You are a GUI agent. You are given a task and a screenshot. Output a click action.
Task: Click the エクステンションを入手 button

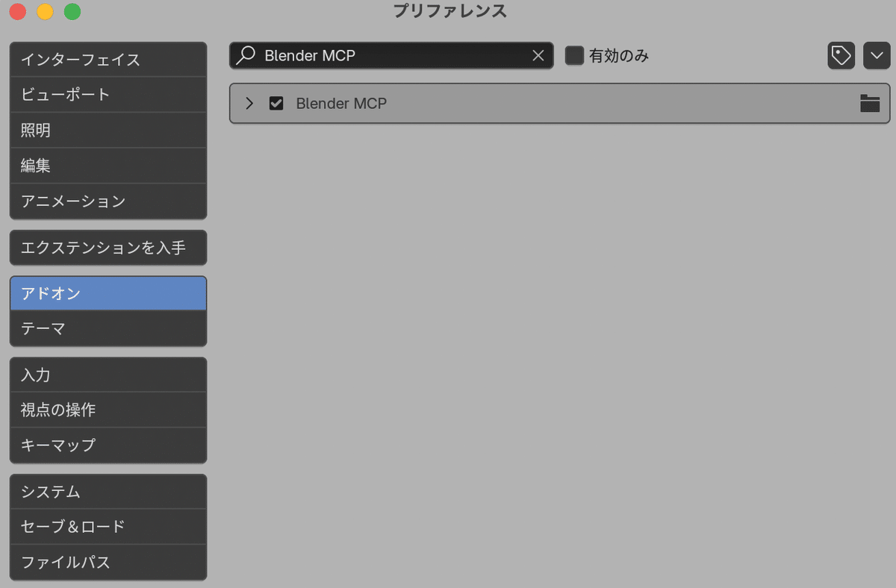click(108, 247)
